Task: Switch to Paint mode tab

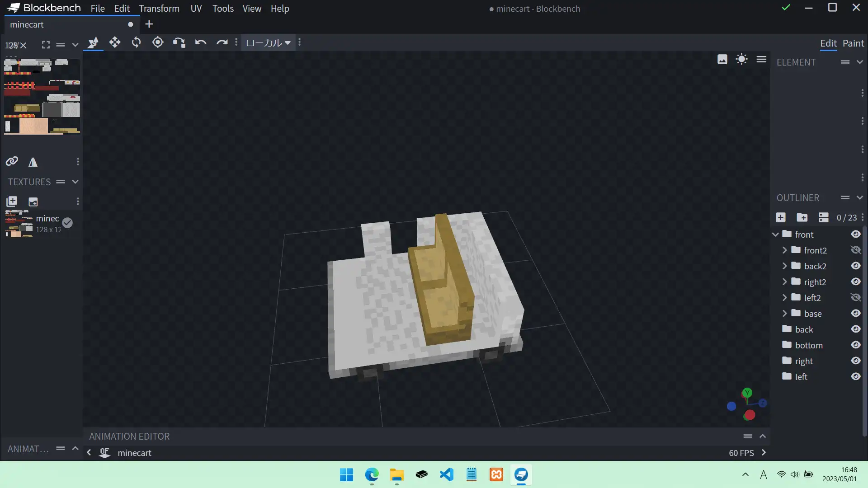Action: [853, 43]
